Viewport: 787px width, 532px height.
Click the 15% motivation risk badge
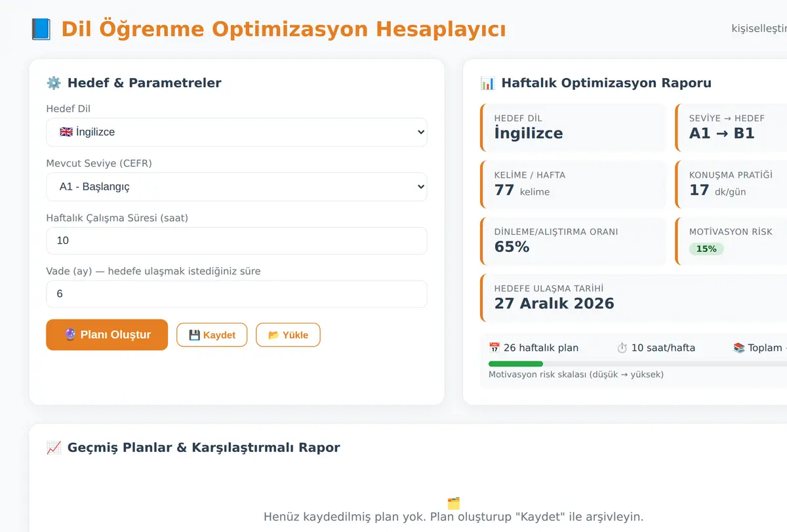point(706,249)
